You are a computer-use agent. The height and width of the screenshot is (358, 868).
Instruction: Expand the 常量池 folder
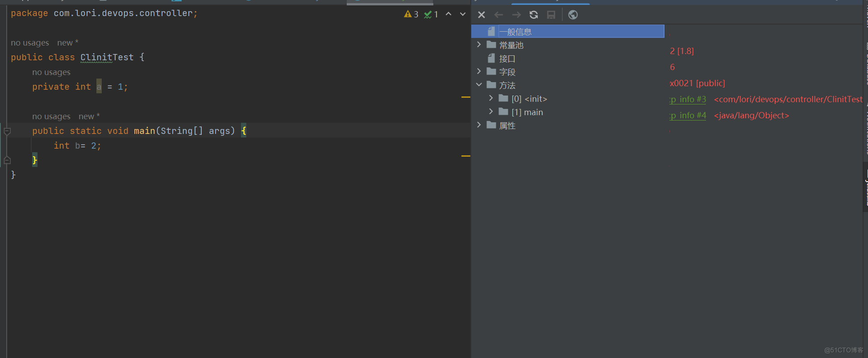click(479, 45)
